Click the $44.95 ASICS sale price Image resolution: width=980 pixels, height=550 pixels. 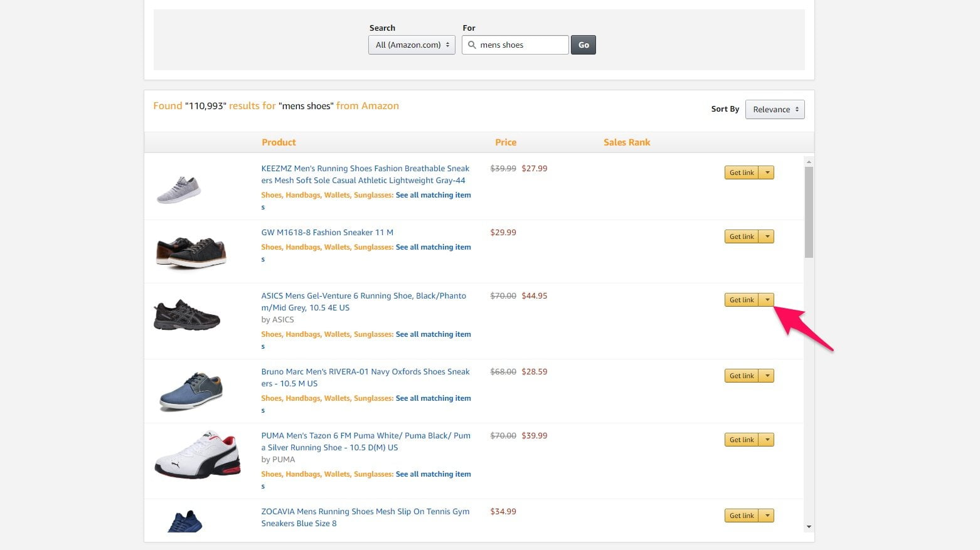click(x=535, y=295)
